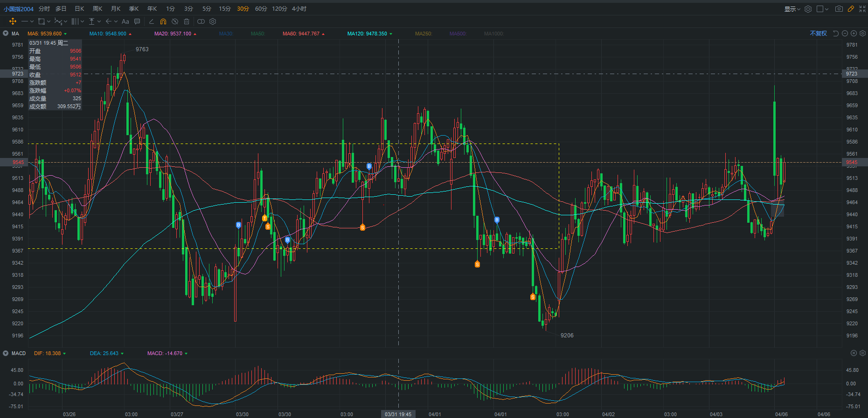Open chart settings gear in top bar
The image size is (868, 418).
(x=808, y=9)
